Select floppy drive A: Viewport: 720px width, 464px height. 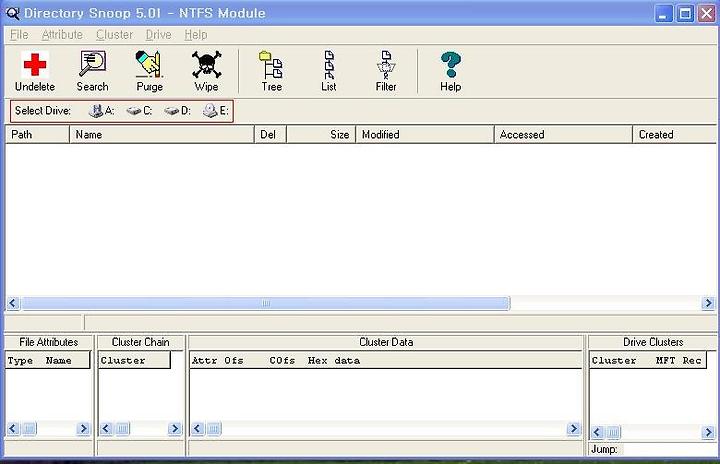tap(101, 111)
